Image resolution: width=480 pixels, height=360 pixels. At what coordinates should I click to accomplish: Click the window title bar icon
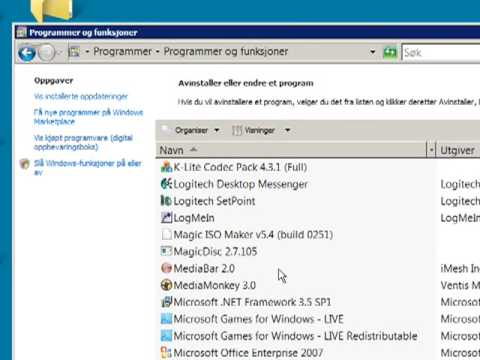pos(22,32)
